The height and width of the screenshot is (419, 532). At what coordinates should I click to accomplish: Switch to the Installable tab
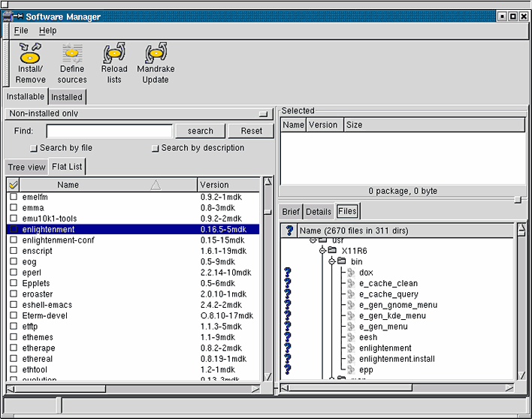(x=26, y=97)
